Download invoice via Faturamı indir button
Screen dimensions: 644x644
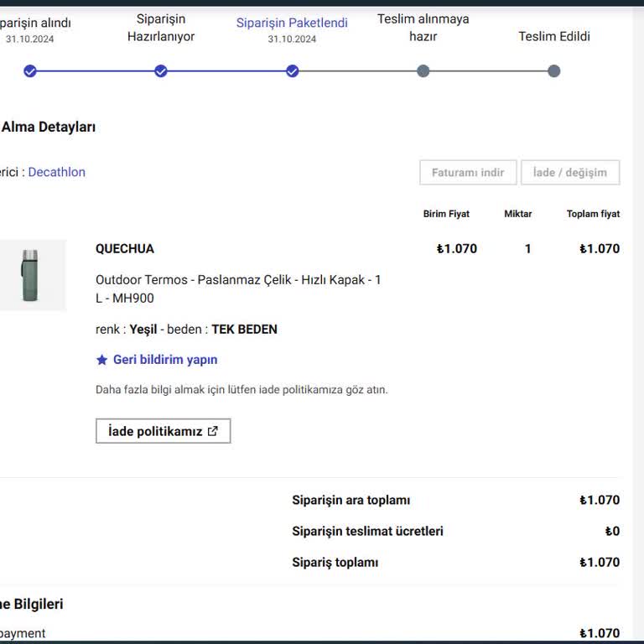click(x=468, y=173)
